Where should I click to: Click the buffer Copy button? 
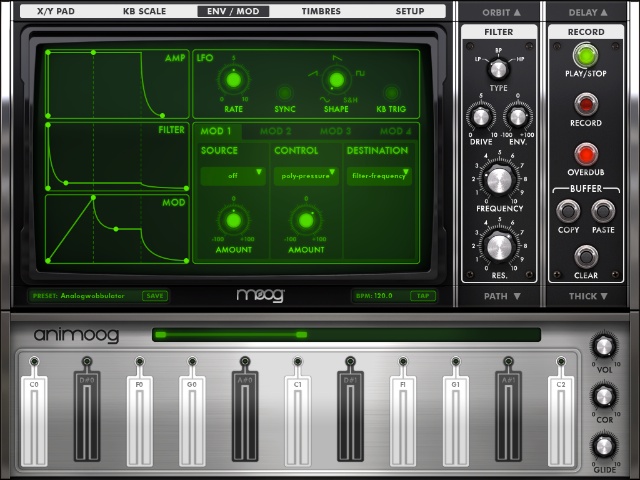point(568,211)
